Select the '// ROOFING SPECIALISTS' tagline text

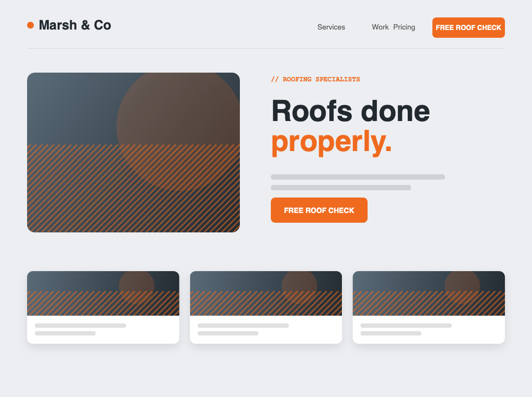[315, 79]
